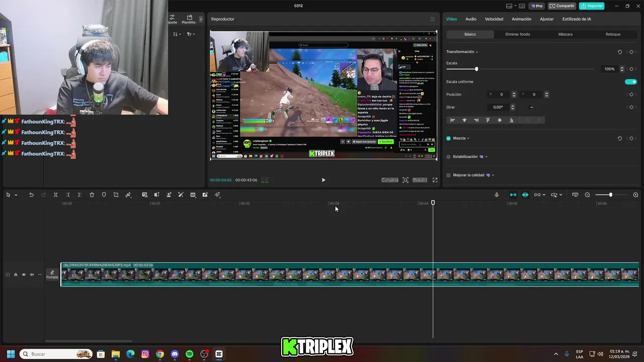Reset Mezcla with its circular arrow
The width and height of the screenshot is (644, 362).
(x=620, y=138)
